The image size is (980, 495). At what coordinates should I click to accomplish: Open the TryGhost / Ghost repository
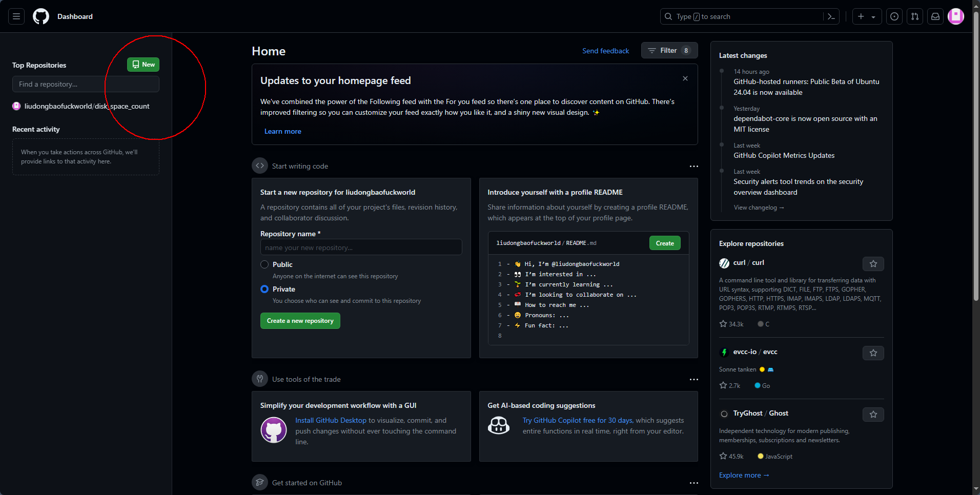pos(761,413)
